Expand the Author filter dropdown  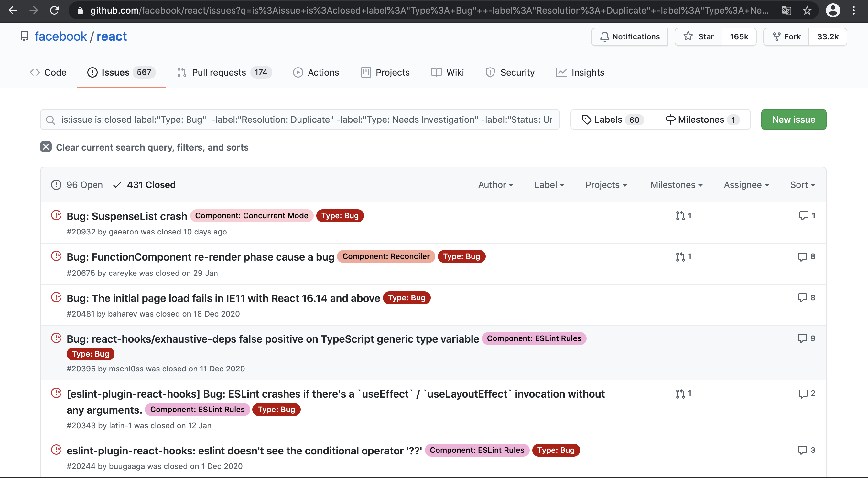pyautogui.click(x=495, y=185)
